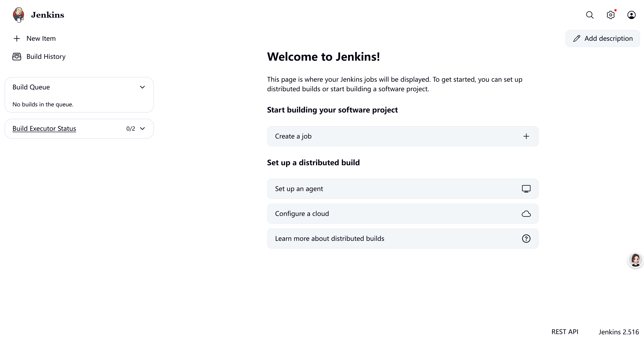This screenshot has width=644, height=342.
Task: Open the Build Executor Status link
Action: [x=44, y=129]
